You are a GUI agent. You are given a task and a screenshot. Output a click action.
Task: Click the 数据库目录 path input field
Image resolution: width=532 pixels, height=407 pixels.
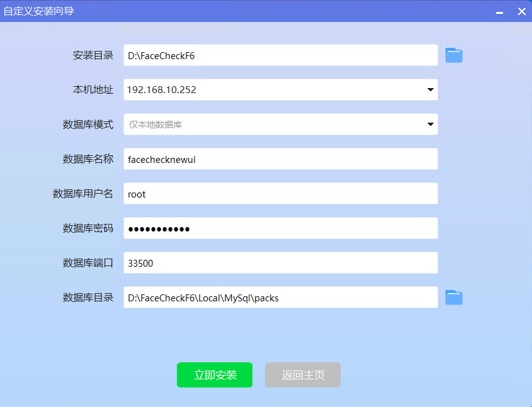(x=280, y=298)
